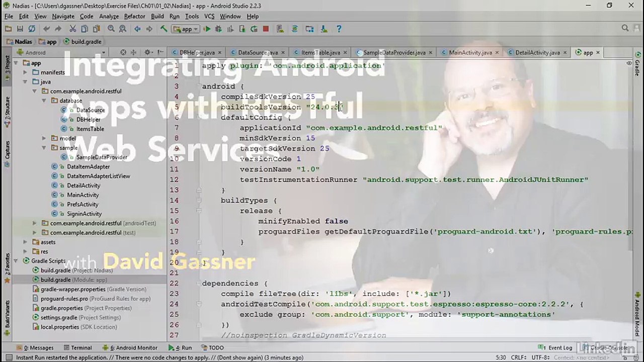Switch to the DetailActivity.java tab
Viewport: 644px width, 362px height.
click(537, 52)
